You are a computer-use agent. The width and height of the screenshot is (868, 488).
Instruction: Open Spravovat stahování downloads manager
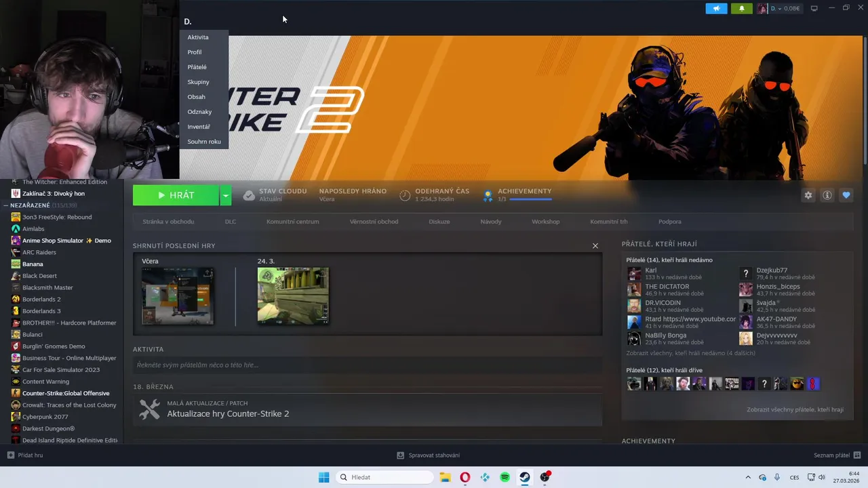tap(429, 455)
